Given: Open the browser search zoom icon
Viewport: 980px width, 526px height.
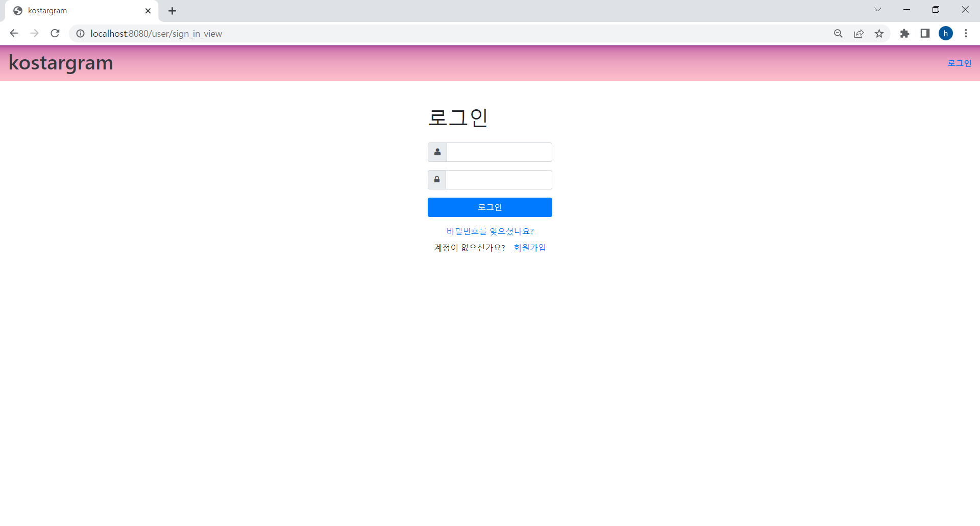Looking at the screenshot, I should click(838, 33).
